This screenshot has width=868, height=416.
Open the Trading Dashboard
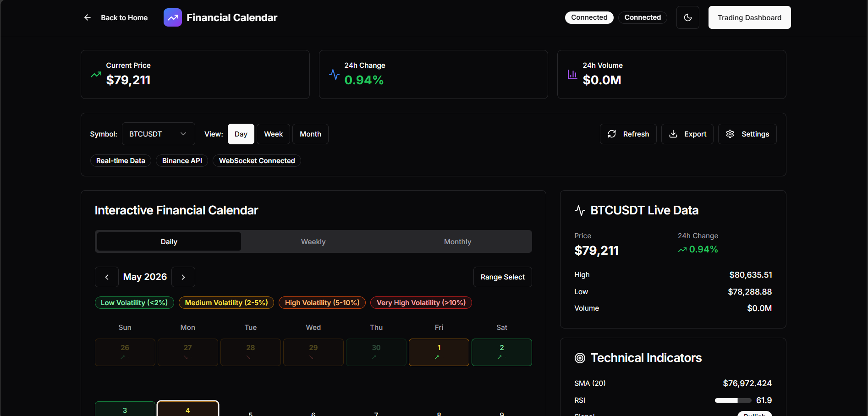(749, 17)
